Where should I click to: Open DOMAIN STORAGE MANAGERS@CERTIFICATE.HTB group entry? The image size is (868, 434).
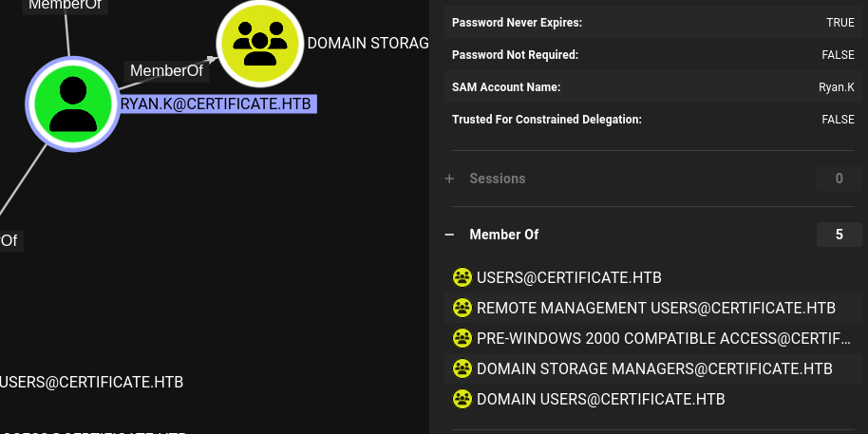click(x=654, y=368)
